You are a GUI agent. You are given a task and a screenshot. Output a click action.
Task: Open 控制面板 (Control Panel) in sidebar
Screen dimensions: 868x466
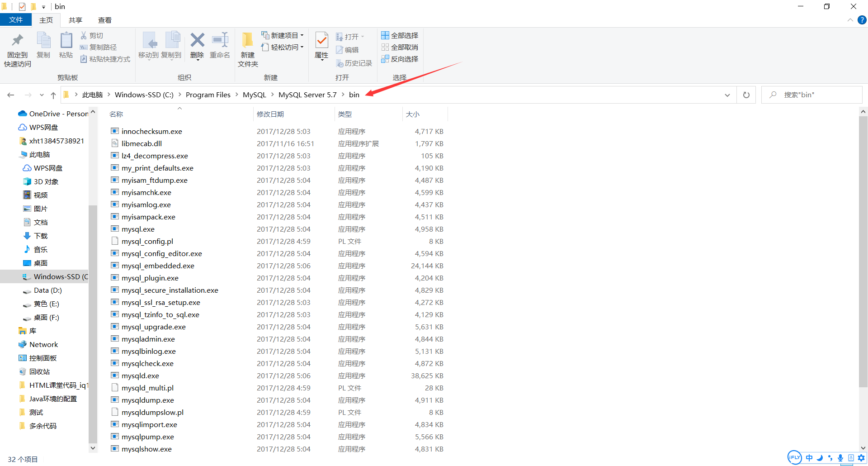(x=44, y=358)
